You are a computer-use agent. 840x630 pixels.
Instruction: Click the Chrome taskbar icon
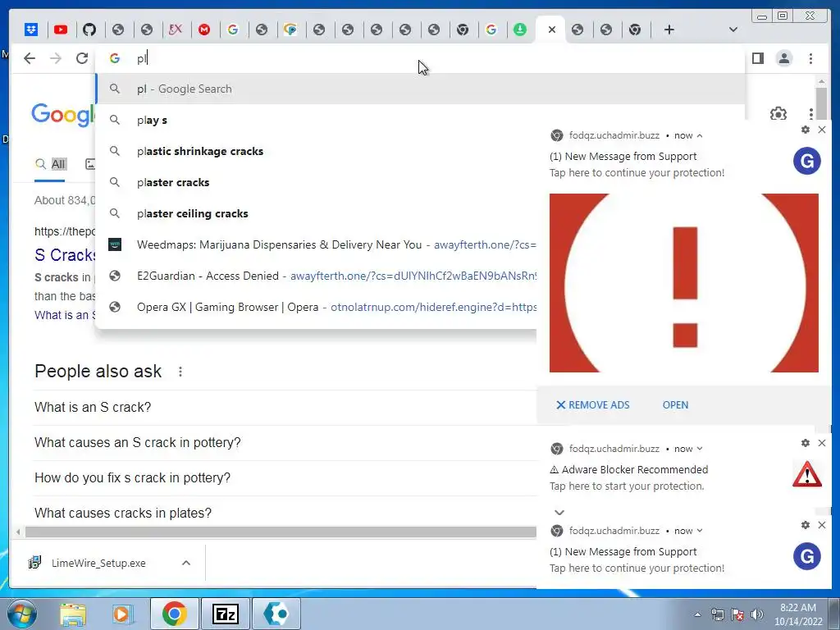click(174, 614)
